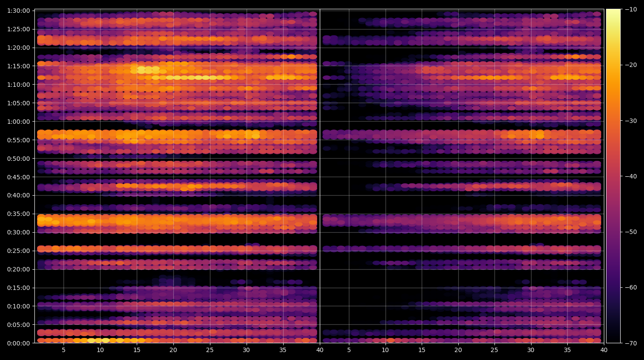Image resolution: width=644 pixels, height=360 pixels.
Task: Click the 1:00:00 y-axis tick label
Action: [x=19, y=122]
